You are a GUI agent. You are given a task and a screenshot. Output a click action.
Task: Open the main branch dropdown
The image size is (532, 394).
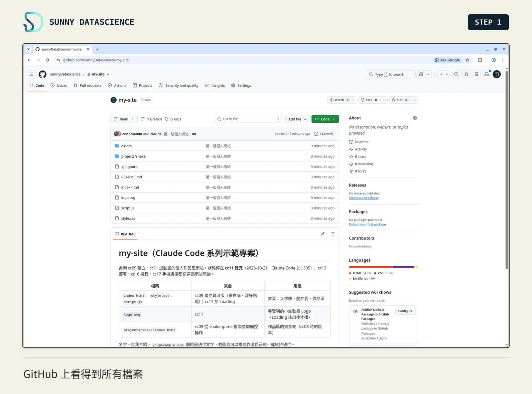pyautogui.click(x=124, y=119)
